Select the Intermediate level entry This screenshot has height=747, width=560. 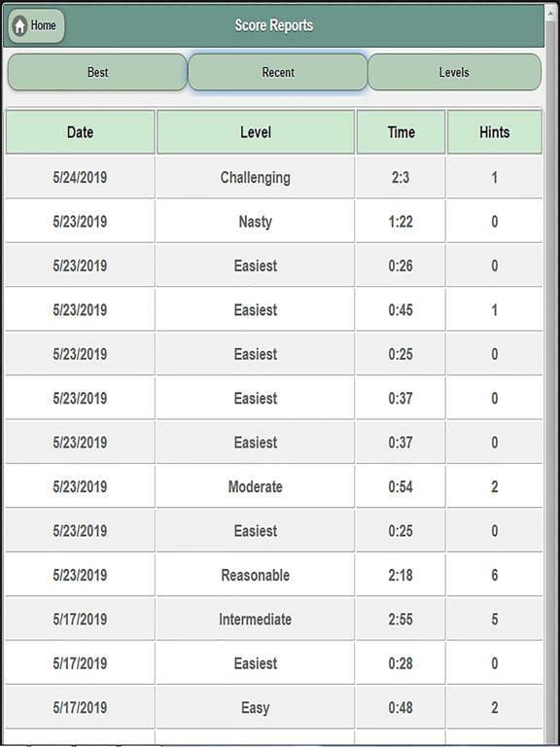256,620
